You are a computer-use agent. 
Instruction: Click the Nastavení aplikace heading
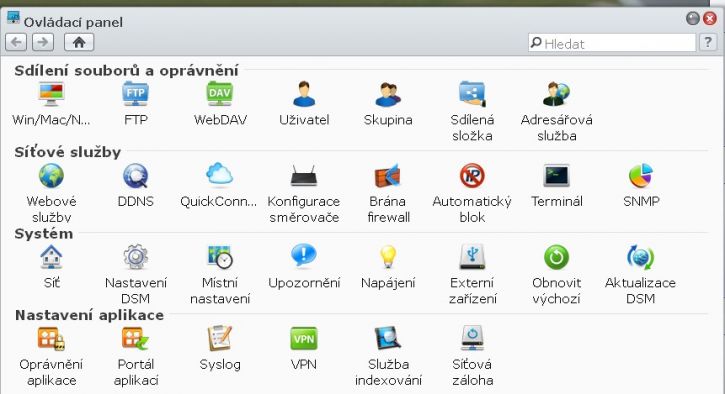(x=89, y=315)
